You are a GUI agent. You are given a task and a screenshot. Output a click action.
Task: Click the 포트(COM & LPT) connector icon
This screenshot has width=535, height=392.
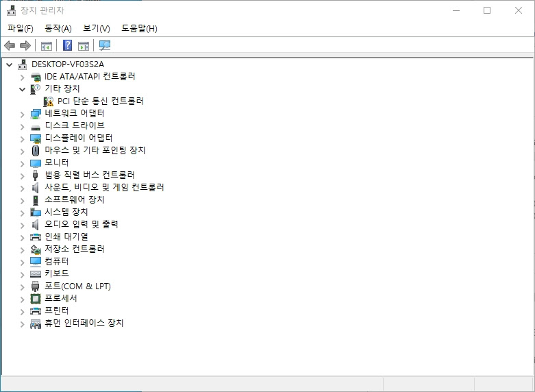[36, 286]
